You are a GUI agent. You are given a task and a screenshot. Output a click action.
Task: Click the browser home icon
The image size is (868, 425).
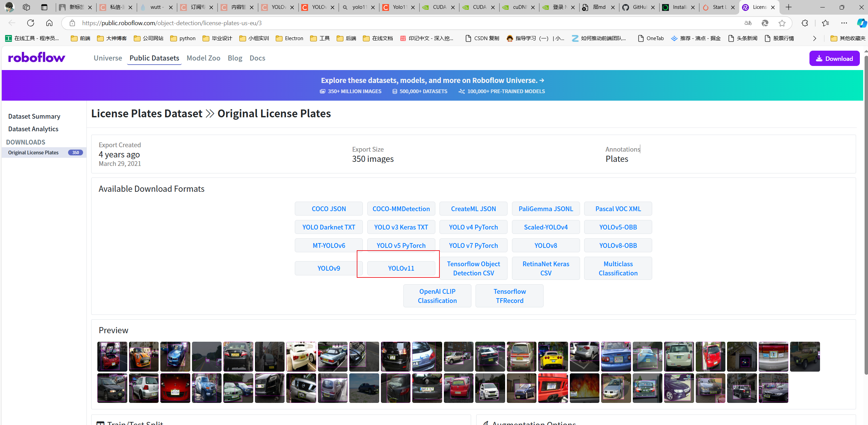pos(49,23)
